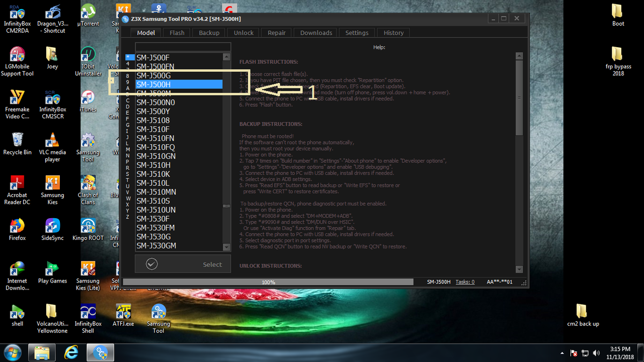Open Internet Download Manager shortcut
This screenshot has width=644, height=362.
(x=17, y=276)
